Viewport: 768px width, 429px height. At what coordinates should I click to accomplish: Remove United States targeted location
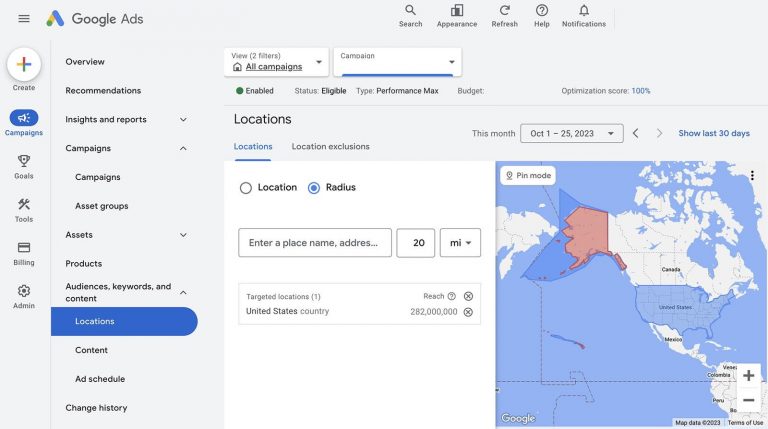pos(468,312)
